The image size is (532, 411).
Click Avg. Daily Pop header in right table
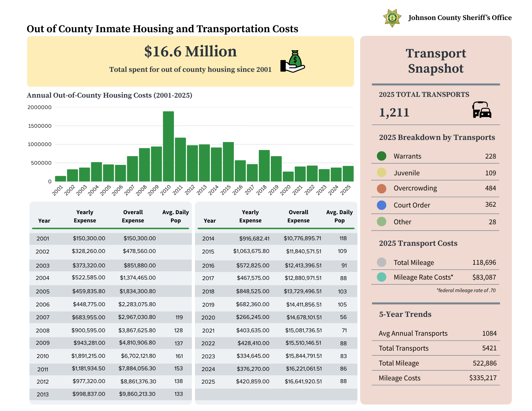pos(339,216)
